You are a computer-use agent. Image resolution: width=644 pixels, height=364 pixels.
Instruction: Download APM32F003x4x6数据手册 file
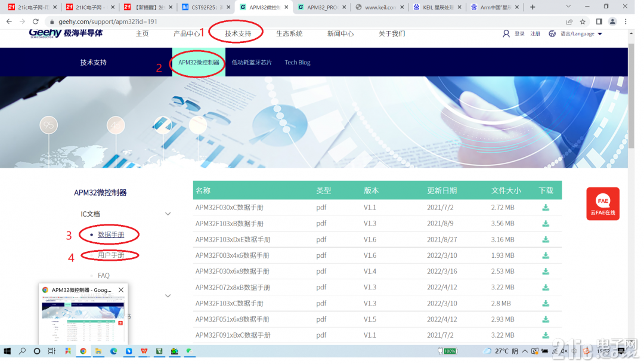[x=546, y=255]
